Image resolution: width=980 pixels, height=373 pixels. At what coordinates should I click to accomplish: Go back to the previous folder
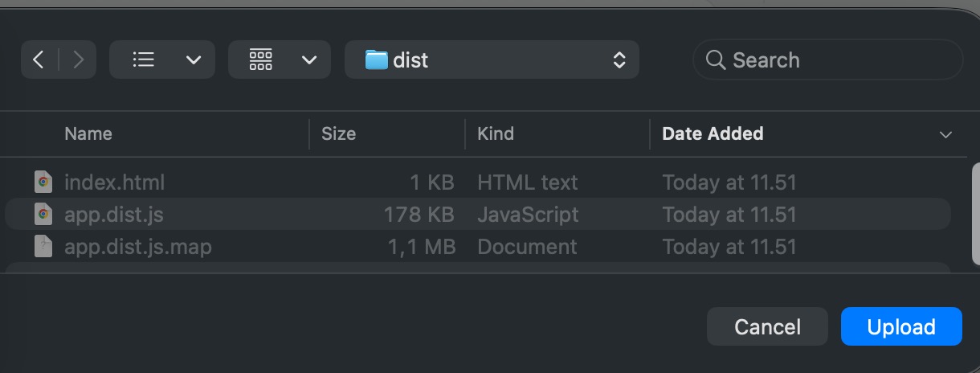[x=39, y=59]
